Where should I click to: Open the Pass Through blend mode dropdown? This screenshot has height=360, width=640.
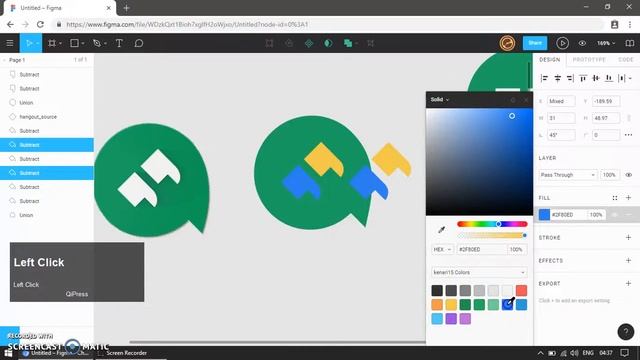(x=568, y=175)
